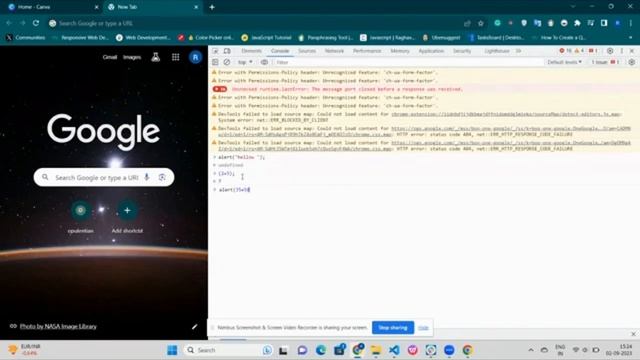Expand the grouped runtime.lastError message
The width and height of the screenshot is (640, 360).
220,89
